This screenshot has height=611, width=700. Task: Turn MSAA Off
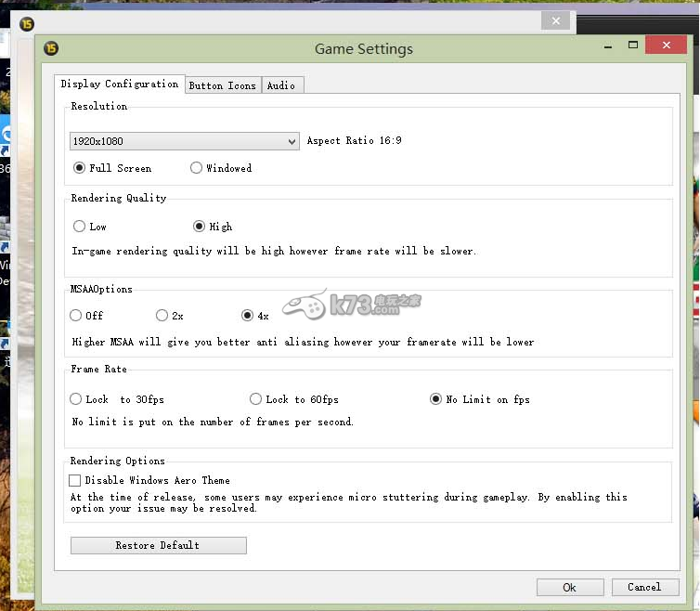(x=76, y=316)
